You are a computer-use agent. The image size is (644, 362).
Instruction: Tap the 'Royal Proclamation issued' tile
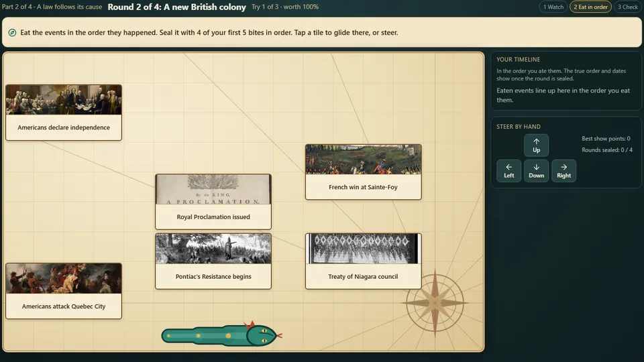coord(213,202)
